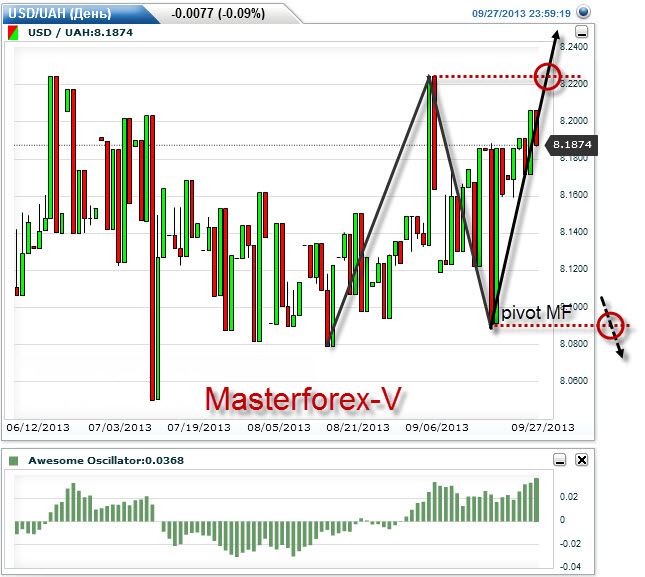Screen dimensions: 645x577
Task: Minimize the Awesome Oscillator panel
Action: point(560,460)
